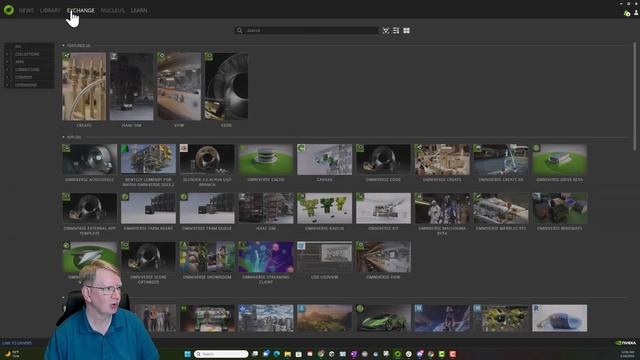Open the Nucleus tab
This screenshot has height=360, width=640.
coord(113,10)
